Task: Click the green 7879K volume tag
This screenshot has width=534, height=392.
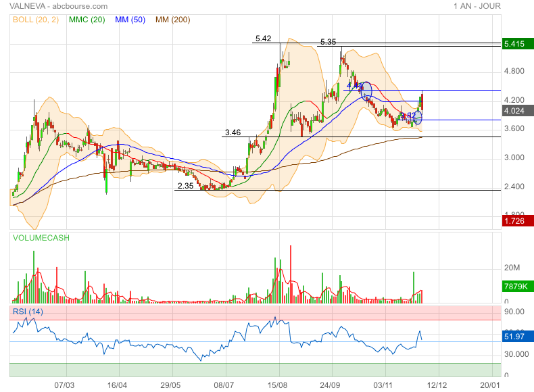Action: pyautogui.click(x=515, y=287)
